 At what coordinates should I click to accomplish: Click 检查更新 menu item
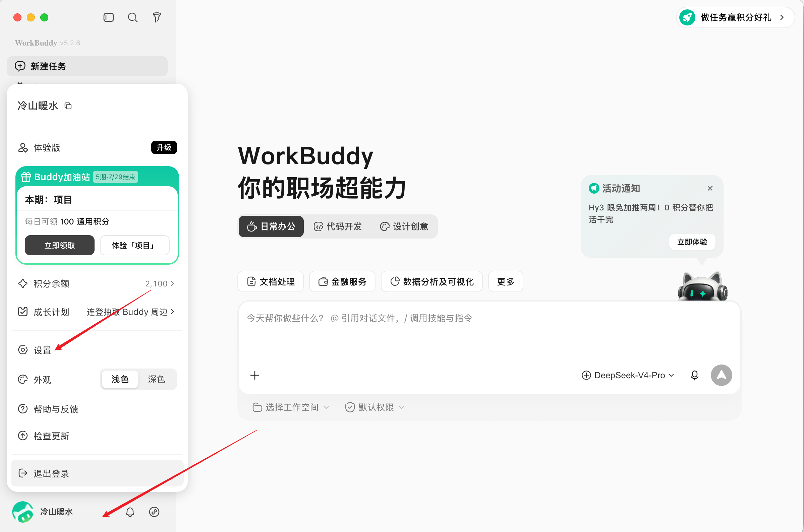(x=97, y=436)
